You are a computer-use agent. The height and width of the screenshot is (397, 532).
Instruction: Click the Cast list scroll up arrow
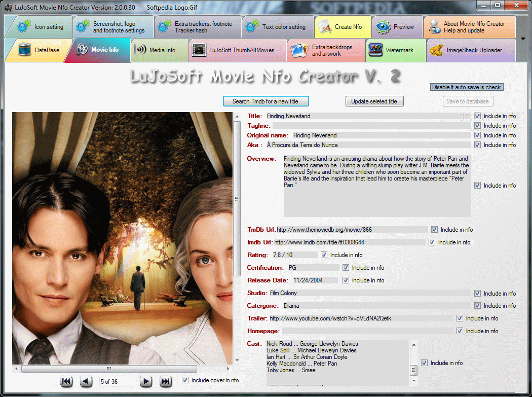coord(413,344)
